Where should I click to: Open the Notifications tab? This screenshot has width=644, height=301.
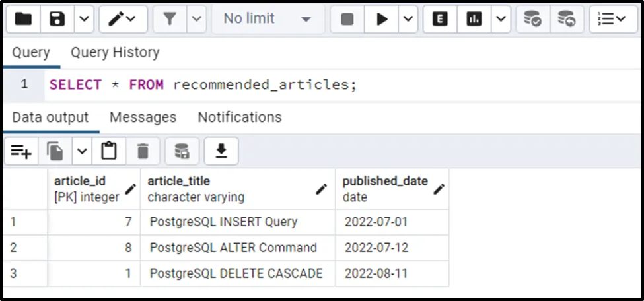240,117
